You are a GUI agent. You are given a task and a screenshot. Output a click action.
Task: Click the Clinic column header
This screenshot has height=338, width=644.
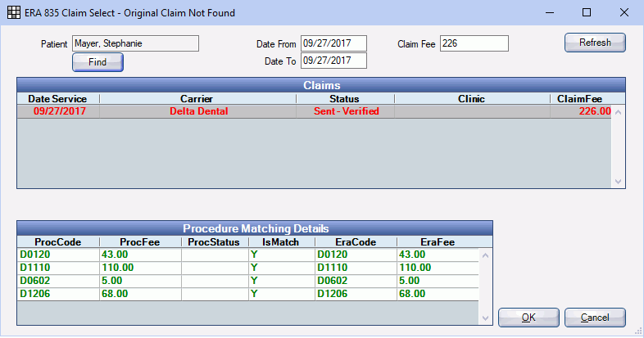pyautogui.click(x=472, y=99)
